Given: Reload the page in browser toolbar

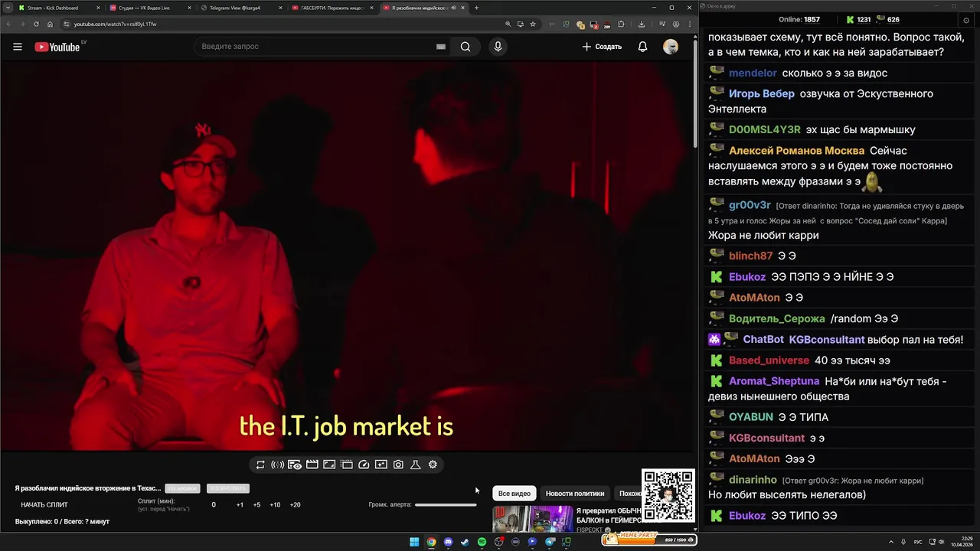Looking at the screenshot, I should pyautogui.click(x=36, y=24).
